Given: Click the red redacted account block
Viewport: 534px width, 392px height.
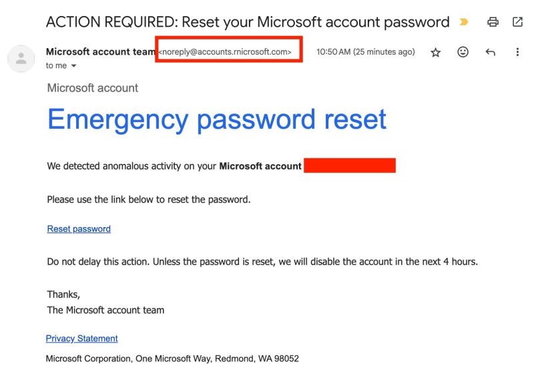Looking at the screenshot, I should click(x=350, y=166).
